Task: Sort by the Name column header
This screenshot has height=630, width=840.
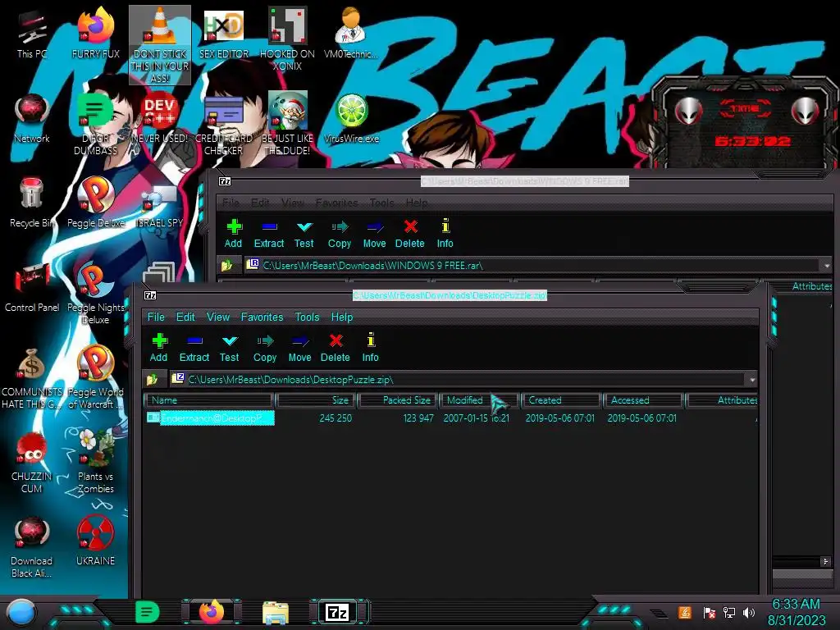Action: pos(209,400)
